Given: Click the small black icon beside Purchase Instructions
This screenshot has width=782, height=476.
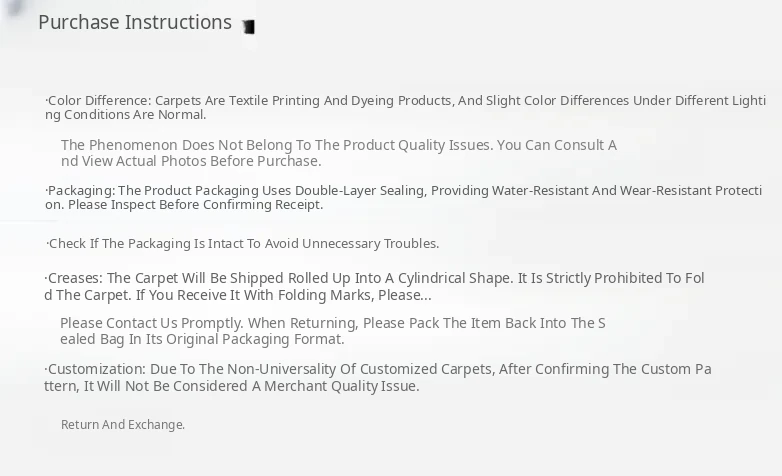Looking at the screenshot, I should click(248, 26).
